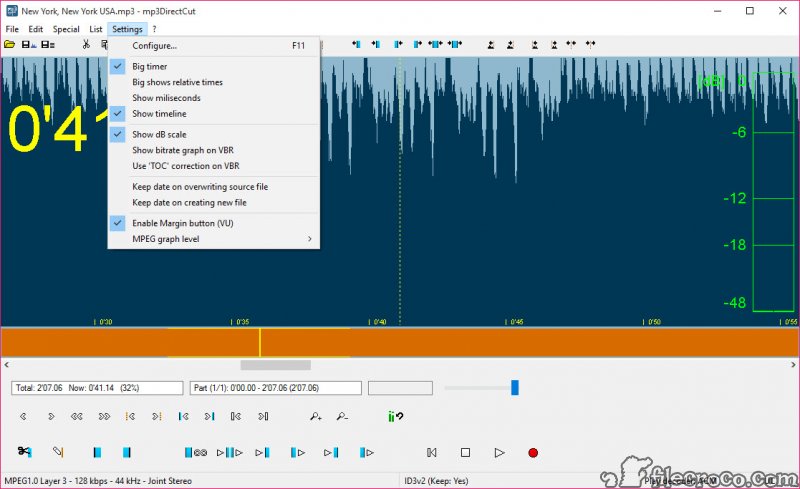
Task: Jump to file end bracket icon
Action: point(263,417)
